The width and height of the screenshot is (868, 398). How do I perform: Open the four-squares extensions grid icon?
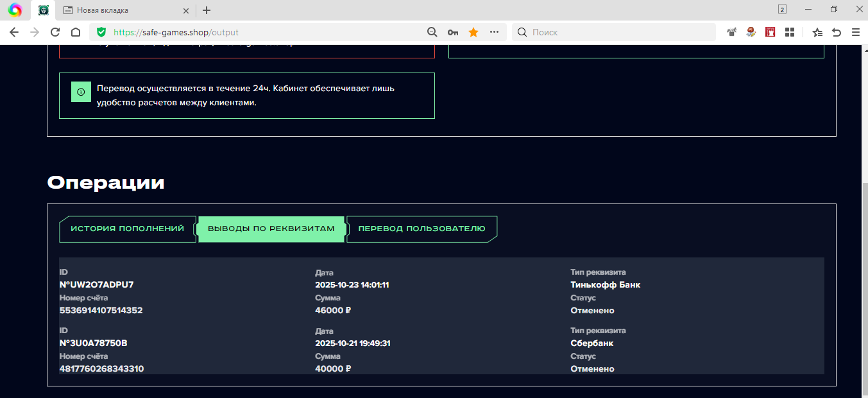click(x=790, y=32)
